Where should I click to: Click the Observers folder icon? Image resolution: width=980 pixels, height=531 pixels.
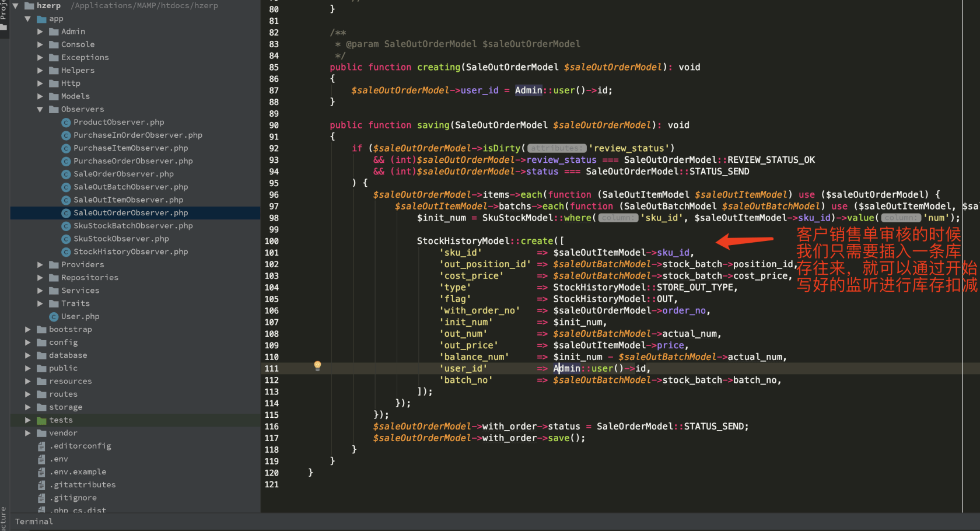coord(54,109)
